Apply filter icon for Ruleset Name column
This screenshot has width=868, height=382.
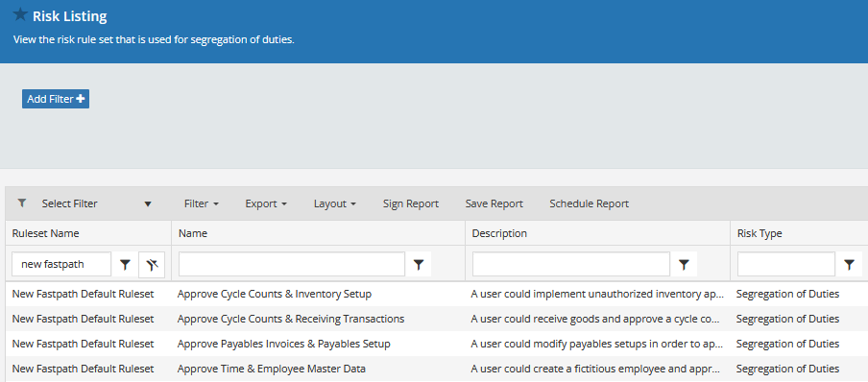point(126,265)
